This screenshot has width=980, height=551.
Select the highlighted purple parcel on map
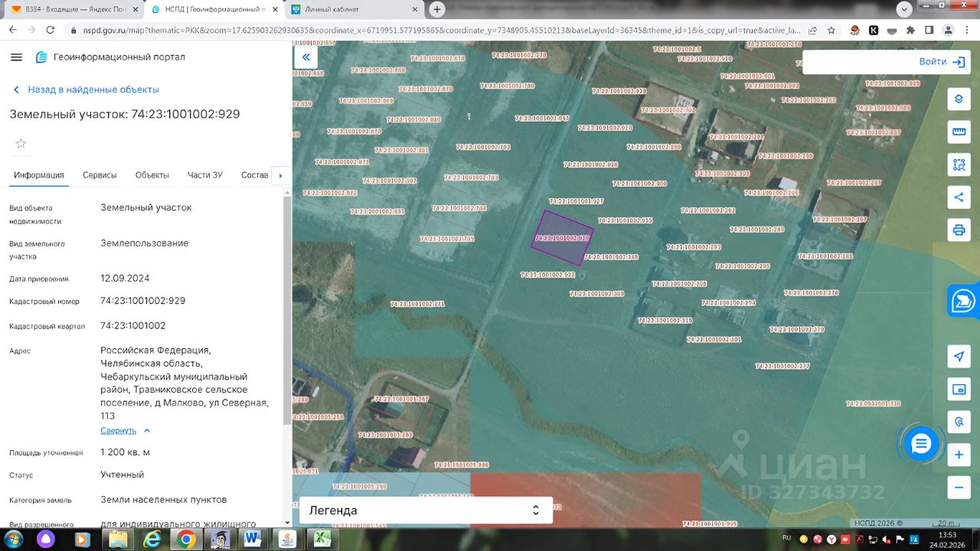click(x=563, y=237)
